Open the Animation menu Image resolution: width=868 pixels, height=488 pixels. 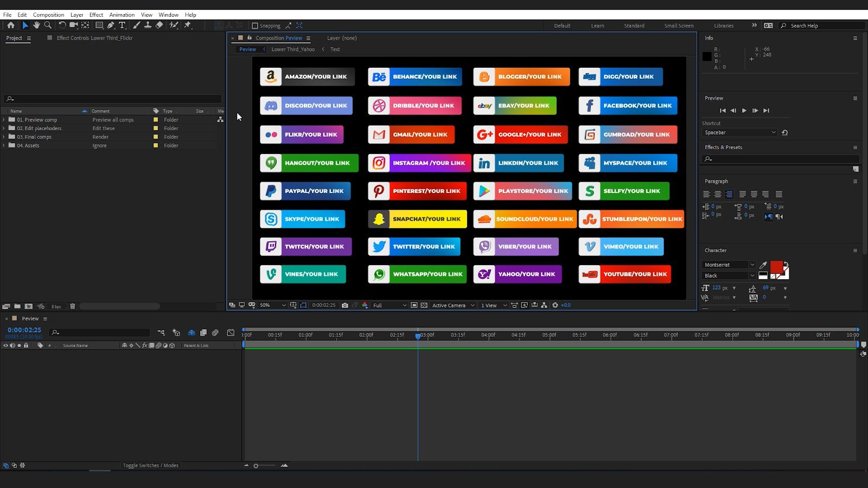(122, 15)
